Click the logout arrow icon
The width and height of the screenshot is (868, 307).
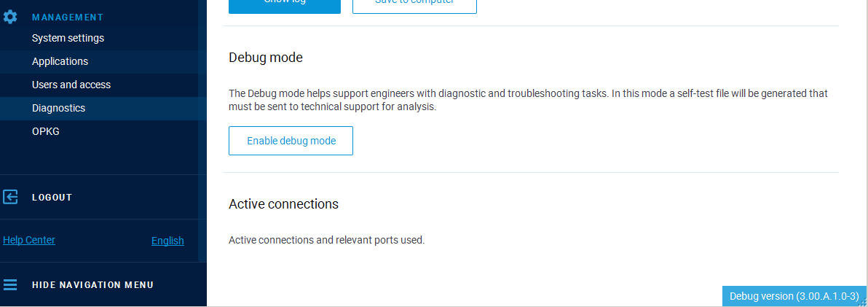10,197
